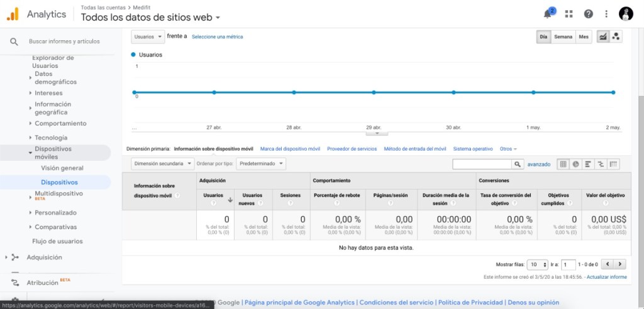Open the Mostrar filas count dropdown
The height and width of the screenshot is (309, 644).
pyautogui.click(x=537, y=264)
